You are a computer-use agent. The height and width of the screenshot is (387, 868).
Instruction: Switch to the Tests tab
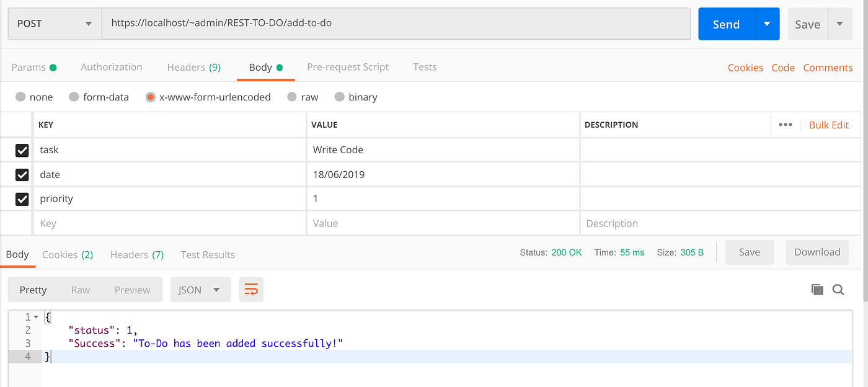(x=425, y=66)
